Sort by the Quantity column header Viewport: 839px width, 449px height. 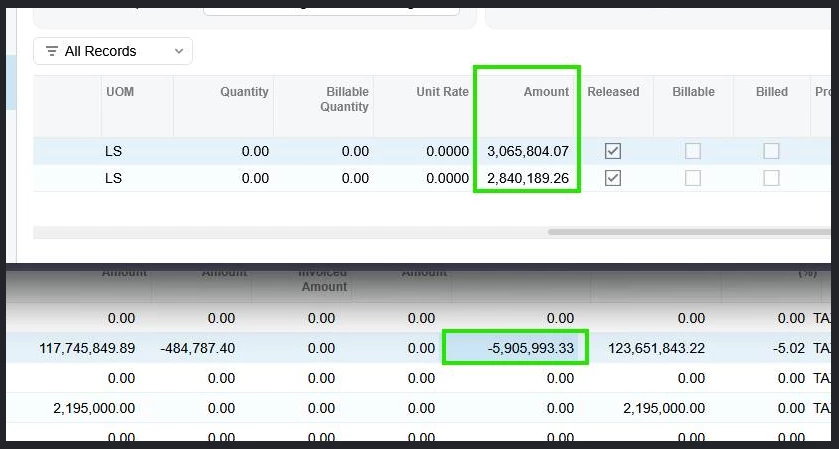(244, 92)
